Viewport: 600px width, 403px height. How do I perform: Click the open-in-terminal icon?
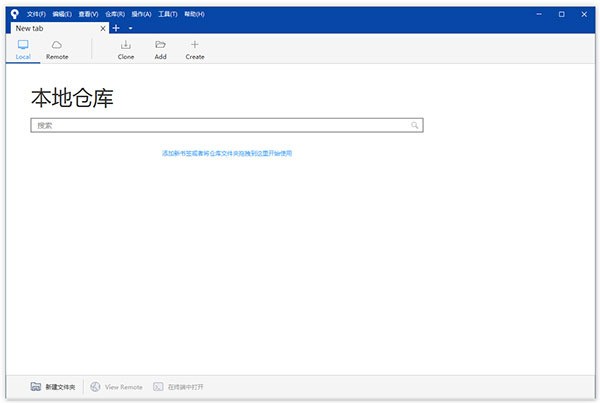(158, 387)
